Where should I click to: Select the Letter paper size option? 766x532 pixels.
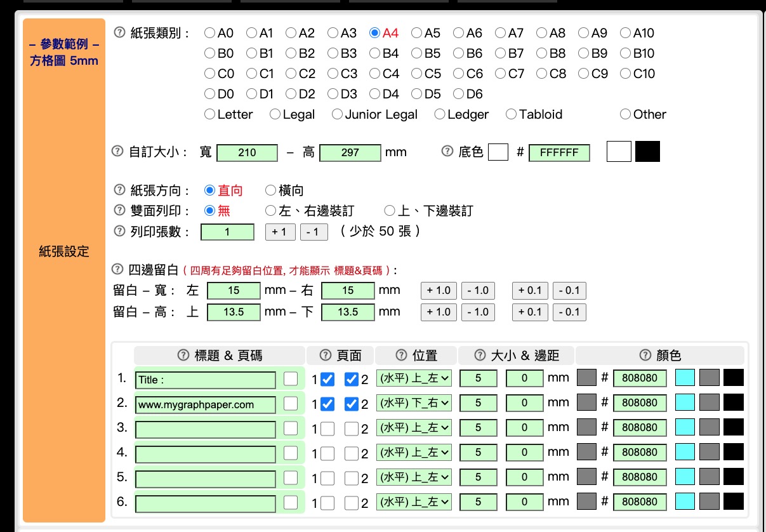click(x=210, y=114)
